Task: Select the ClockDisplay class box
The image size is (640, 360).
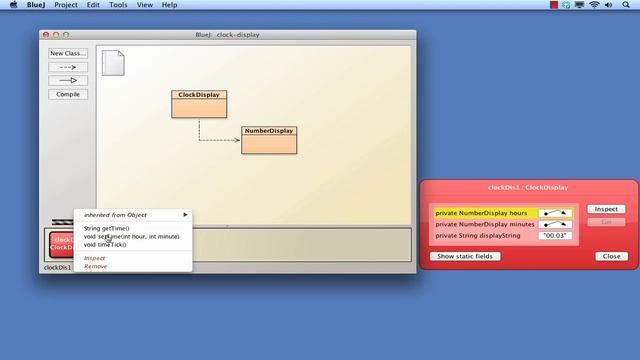Action: point(199,104)
